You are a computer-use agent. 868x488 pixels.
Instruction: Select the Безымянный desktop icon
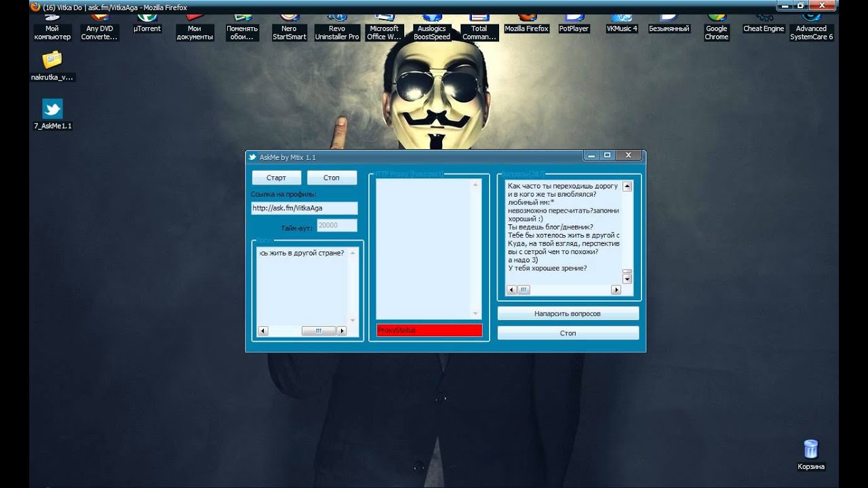click(x=669, y=23)
